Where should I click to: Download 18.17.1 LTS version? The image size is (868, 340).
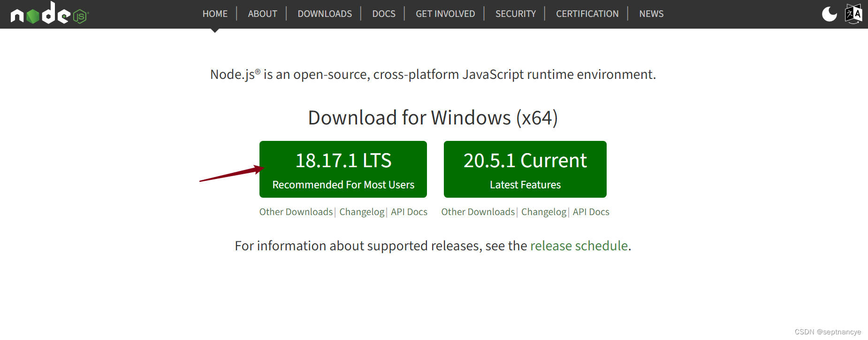[343, 169]
